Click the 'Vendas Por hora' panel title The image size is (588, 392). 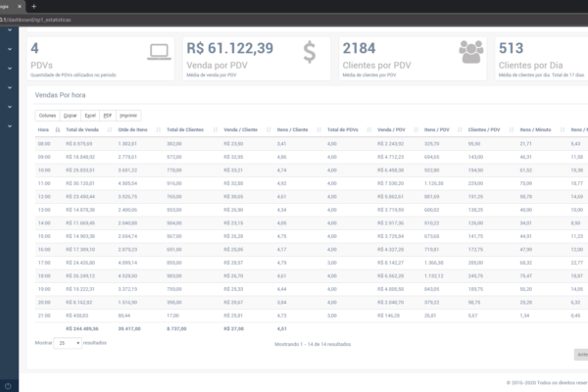click(x=60, y=95)
